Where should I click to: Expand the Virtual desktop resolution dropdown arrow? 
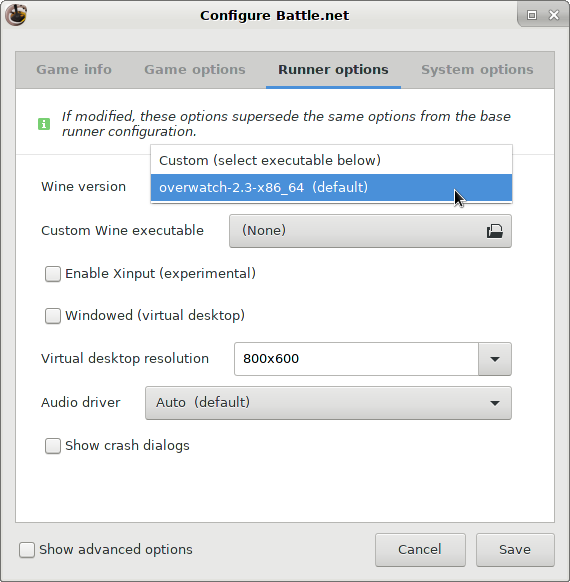pos(495,359)
